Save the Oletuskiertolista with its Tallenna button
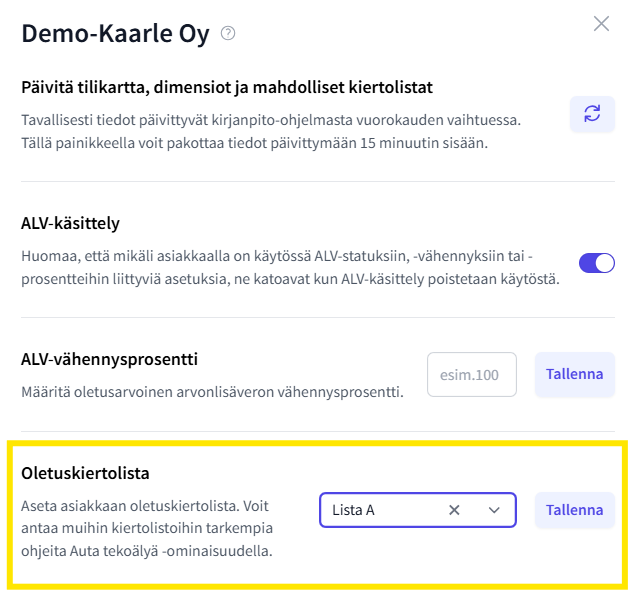Screen dimensions: 637x590 click(574, 510)
